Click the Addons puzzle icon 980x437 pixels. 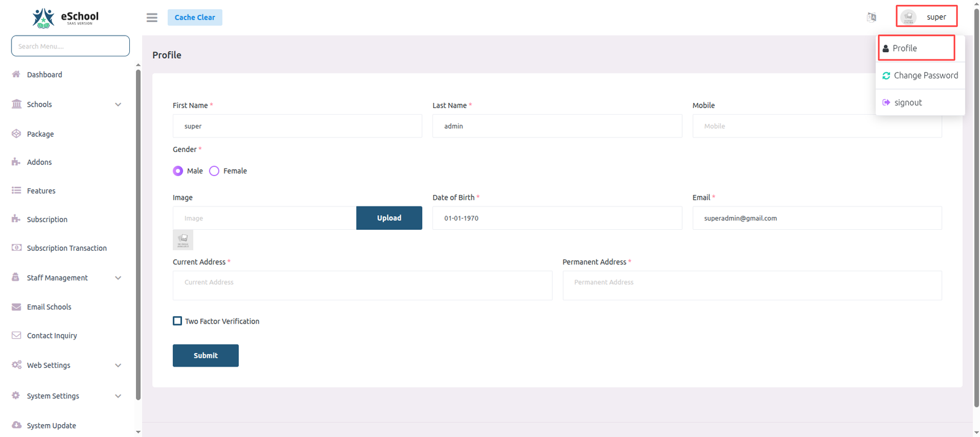click(17, 162)
